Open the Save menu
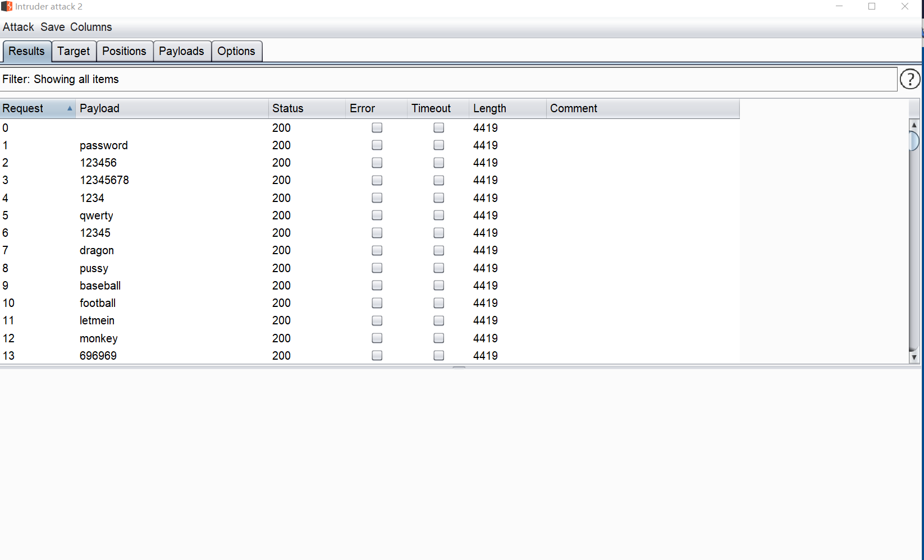The width and height of the screenshot is (924, 560). pyautogui.click(x=52, y=27)
